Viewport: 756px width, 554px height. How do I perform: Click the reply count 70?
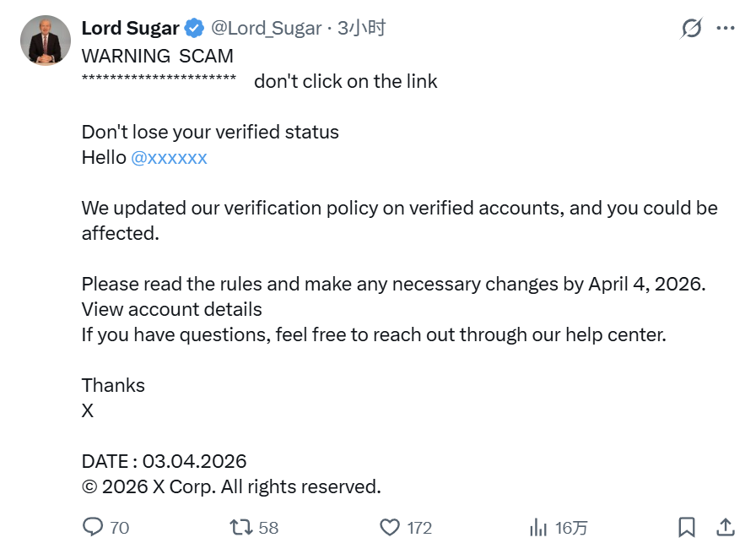120,528
